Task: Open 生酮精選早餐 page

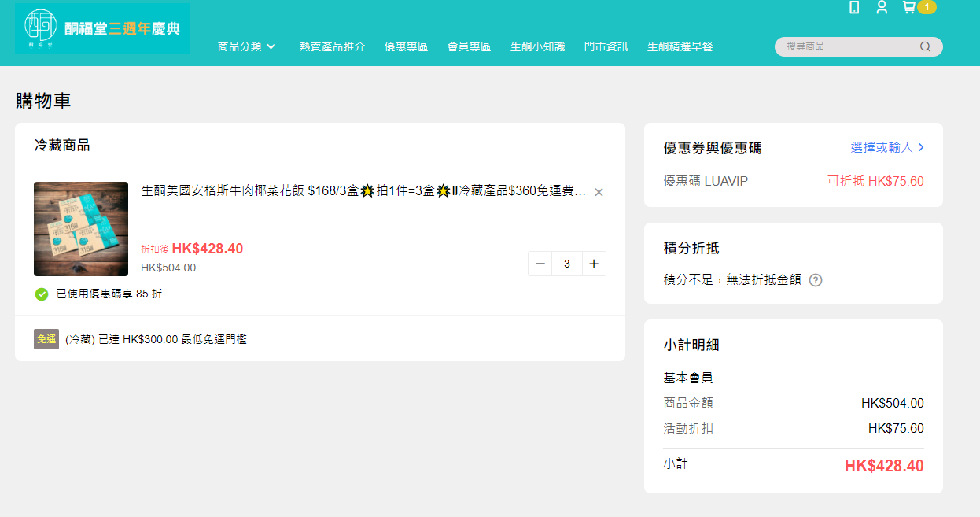Action: point(680,47)
